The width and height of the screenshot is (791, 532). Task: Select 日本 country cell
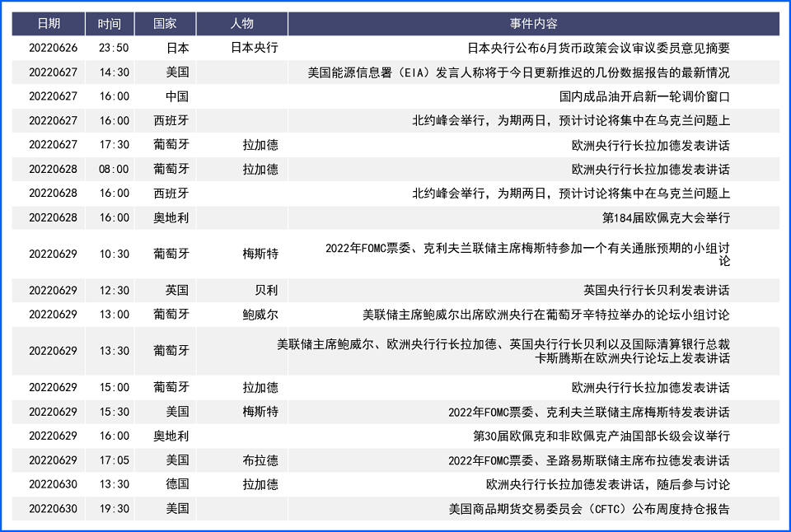177,48
